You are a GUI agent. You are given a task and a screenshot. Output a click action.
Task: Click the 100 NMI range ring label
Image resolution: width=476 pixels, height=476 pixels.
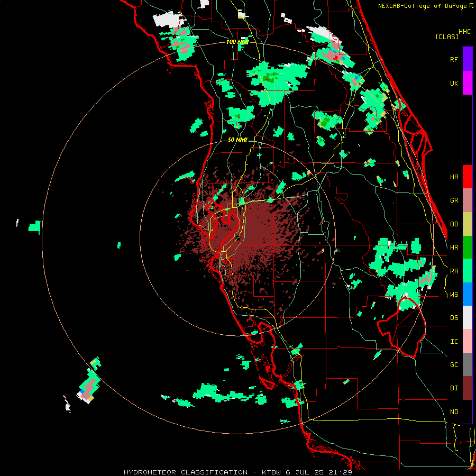coord(237,42)
